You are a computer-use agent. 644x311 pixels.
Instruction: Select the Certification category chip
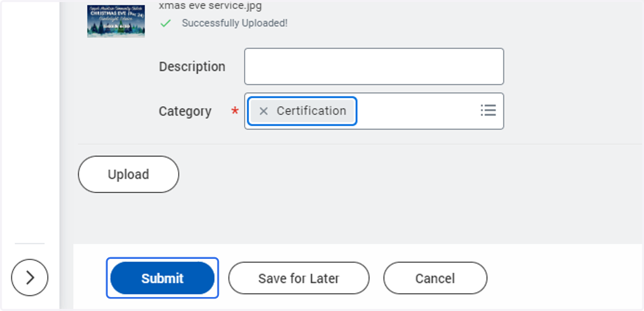[302, 111]
